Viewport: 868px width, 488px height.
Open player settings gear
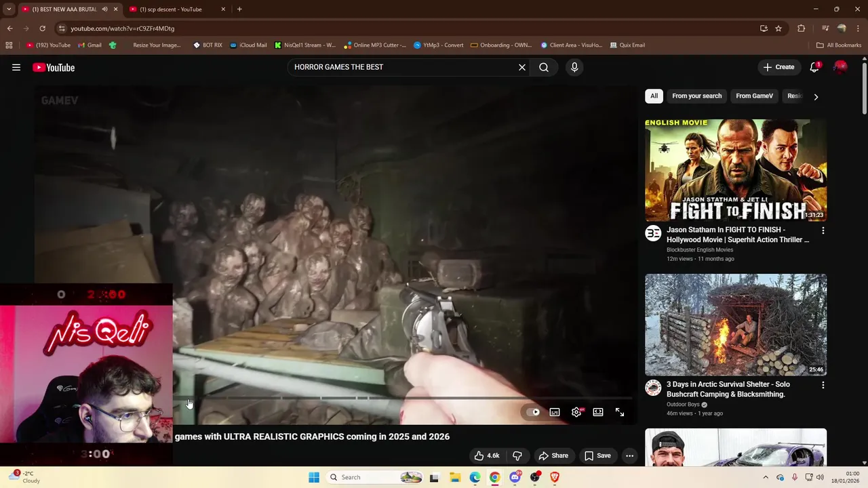576,412
